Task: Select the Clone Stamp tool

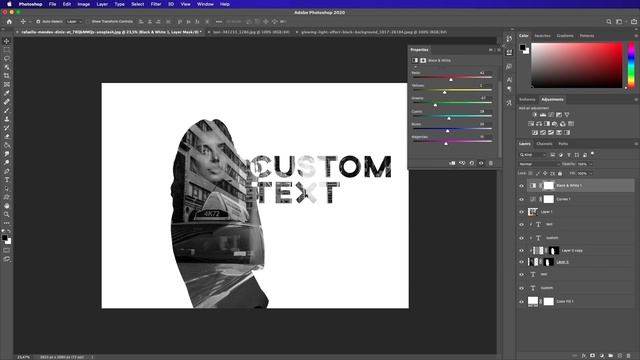Action: pos(7,119)
